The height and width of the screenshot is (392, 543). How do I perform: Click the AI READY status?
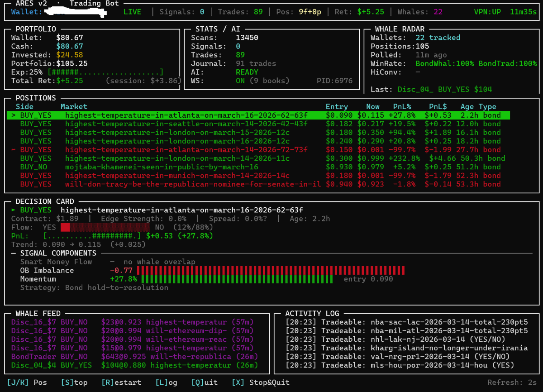(x=247, y=72)
